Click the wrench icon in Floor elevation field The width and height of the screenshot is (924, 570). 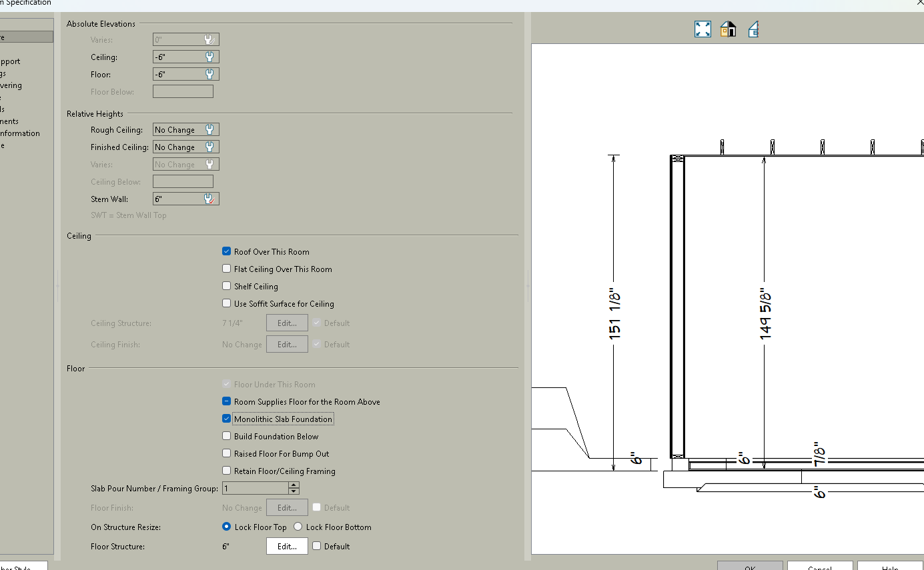click(209, 75)
